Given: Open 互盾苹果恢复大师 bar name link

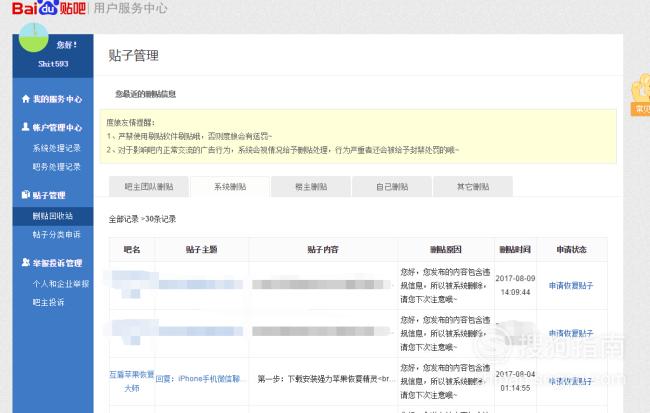Looking at the screenshot, I should tap(132, 381).
